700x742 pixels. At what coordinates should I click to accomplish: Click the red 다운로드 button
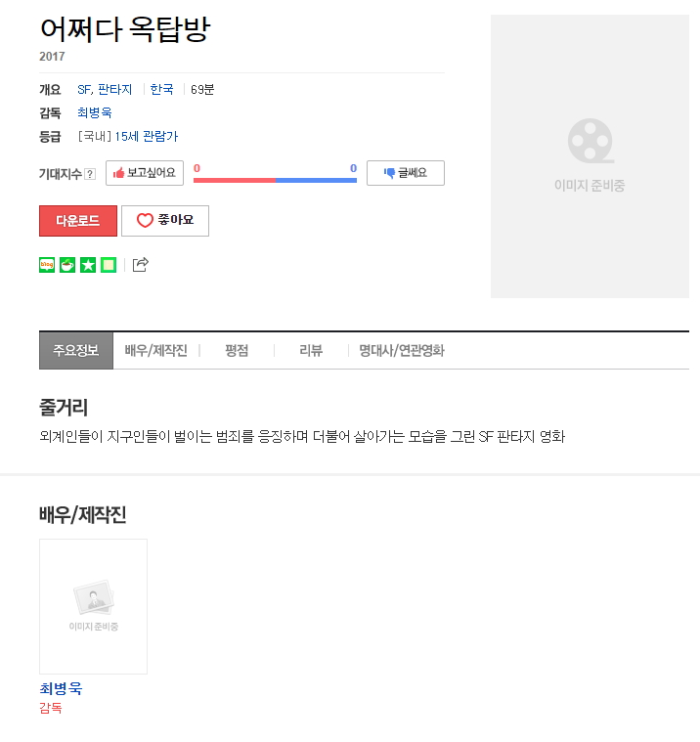coord(78,221)
